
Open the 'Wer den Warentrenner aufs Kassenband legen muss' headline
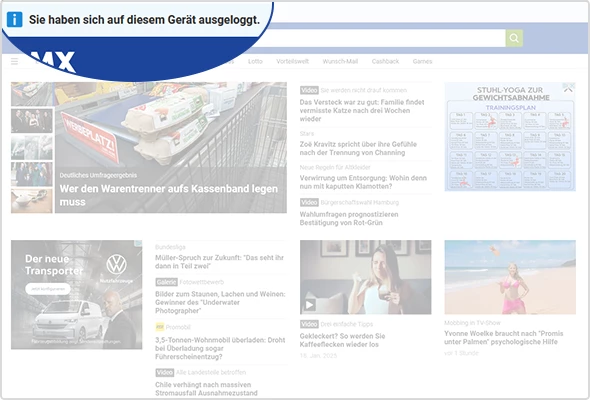pos(169,195)
